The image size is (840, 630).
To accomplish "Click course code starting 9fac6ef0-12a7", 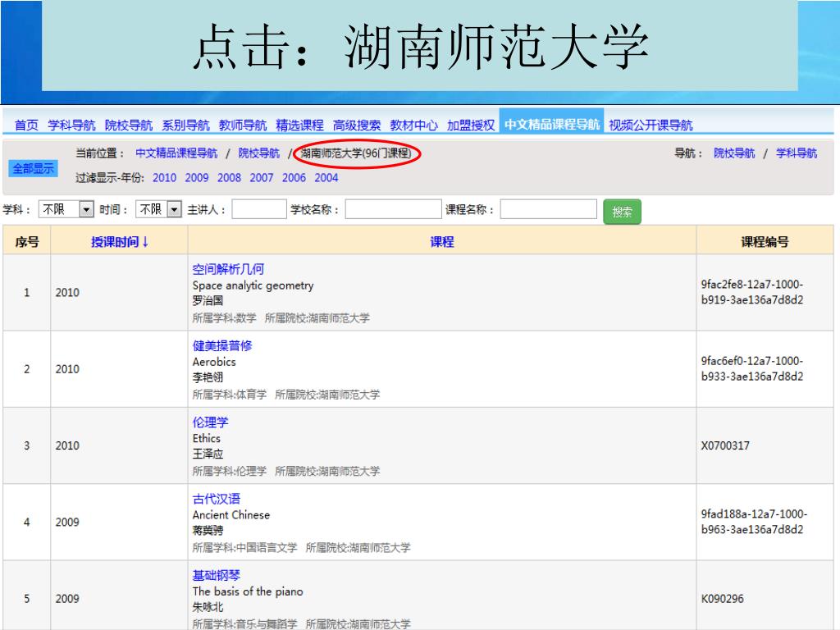I will pos(752,369).
